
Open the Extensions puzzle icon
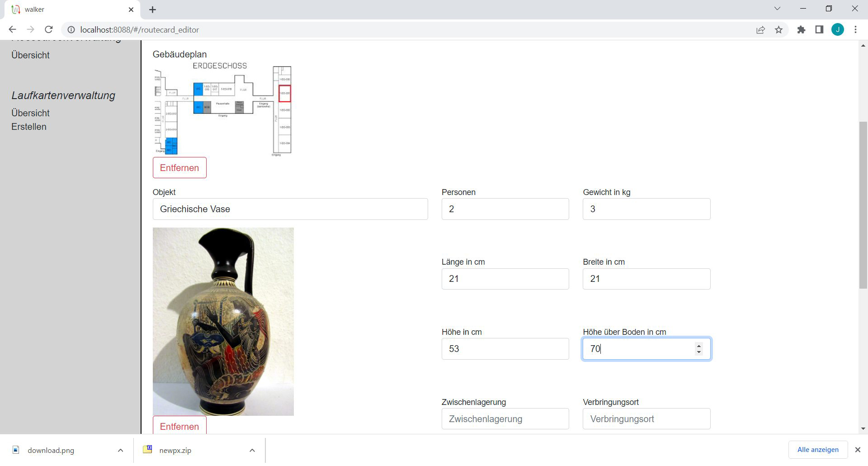click(x=801, y=30)
